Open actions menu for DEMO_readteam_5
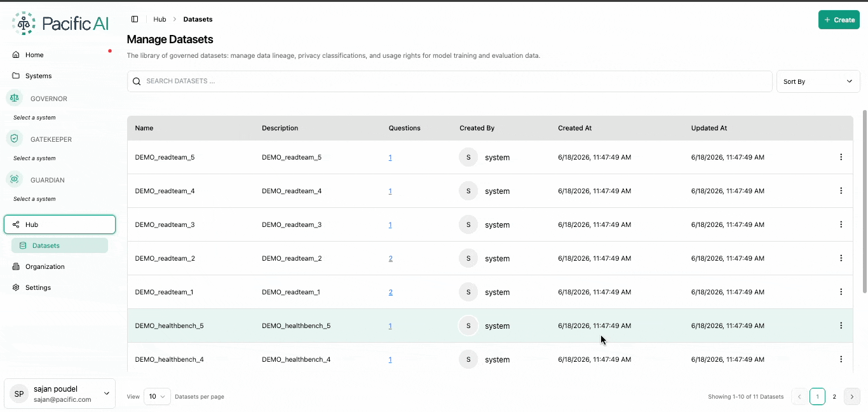This screenshot has width=868, height=412. point(841,157)
